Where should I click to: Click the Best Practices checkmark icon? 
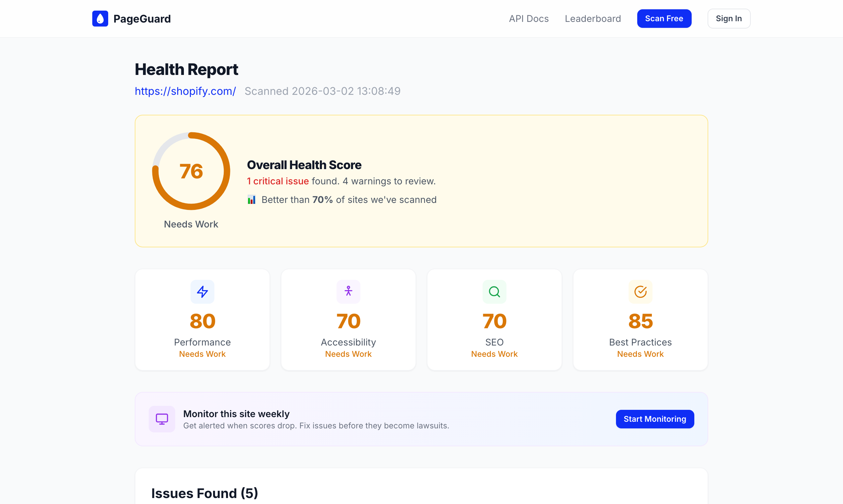click(x=640, y=291)
